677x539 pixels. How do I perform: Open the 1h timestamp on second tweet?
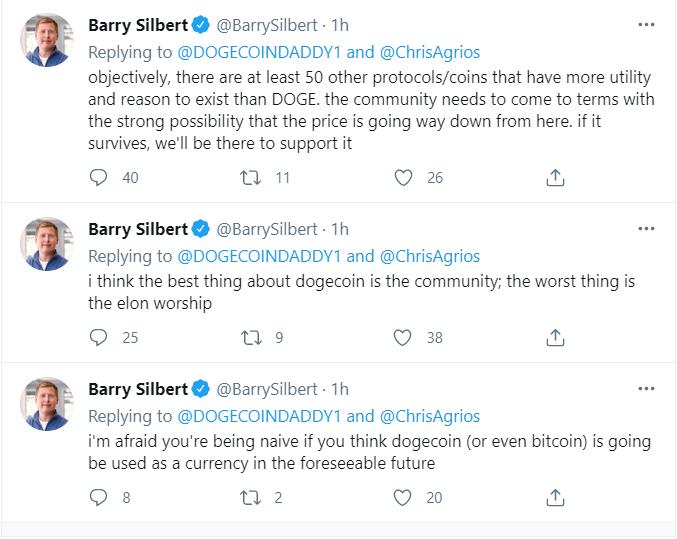click(340, 229)
